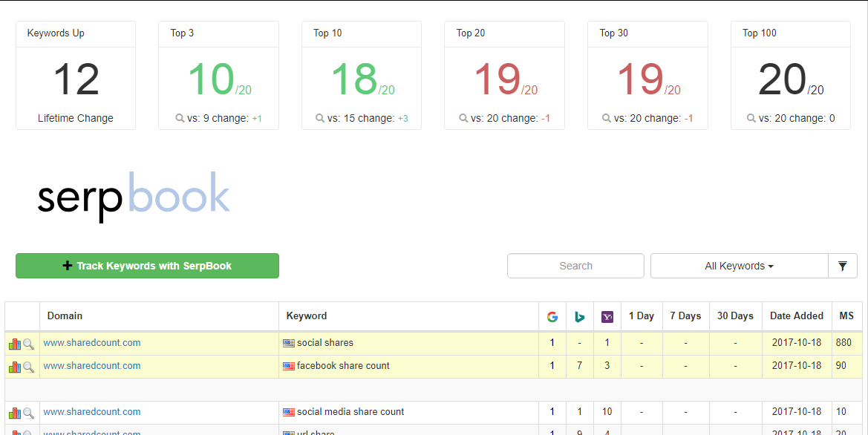The image size is (868, 435).
Task: Sort table by Domain column
Action: click(x=65, y=315)
